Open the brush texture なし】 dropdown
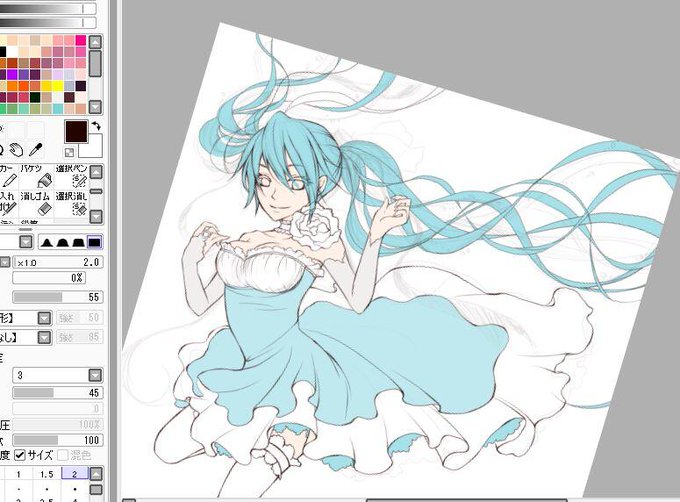The height and width of the screenshot is (502, 680). [44, 337]
